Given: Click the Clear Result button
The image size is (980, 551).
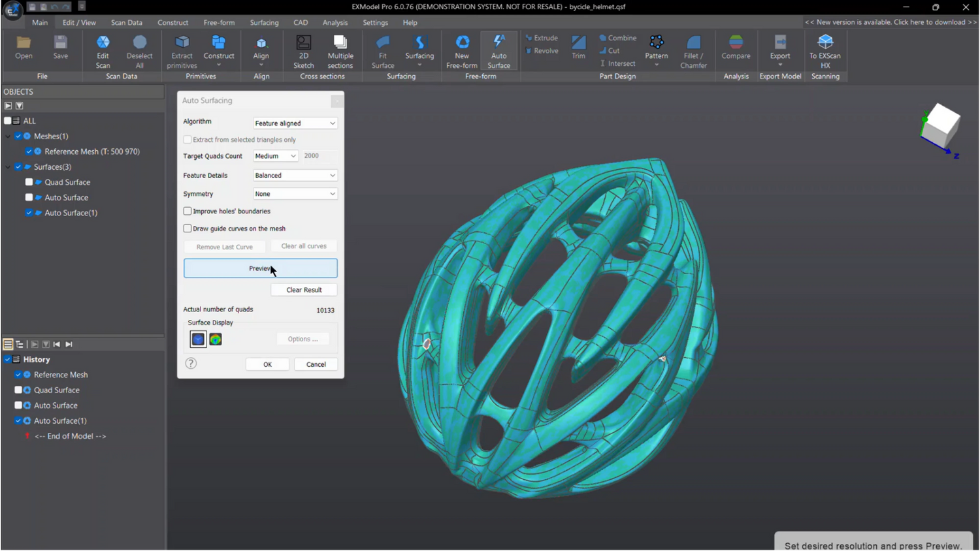Looking at the screenshot, I should (304, 290).
